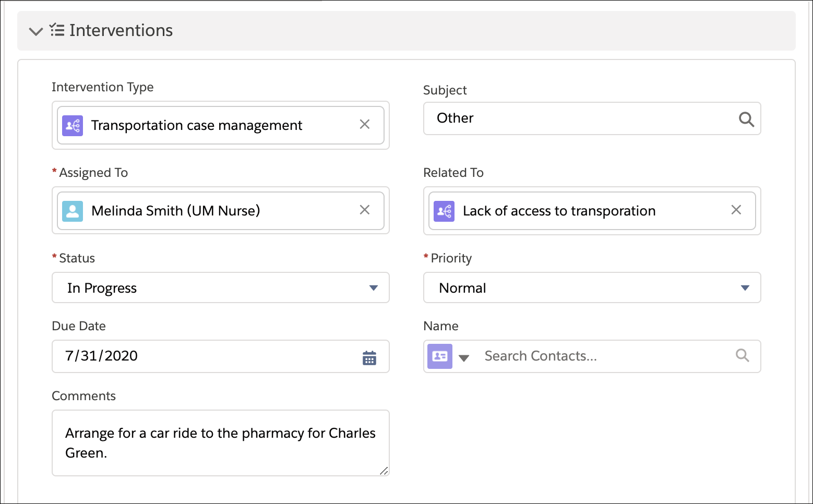This screenshot has width=813, height=504.
Task: Click the Interventions section title
Action: coord(121,30)
